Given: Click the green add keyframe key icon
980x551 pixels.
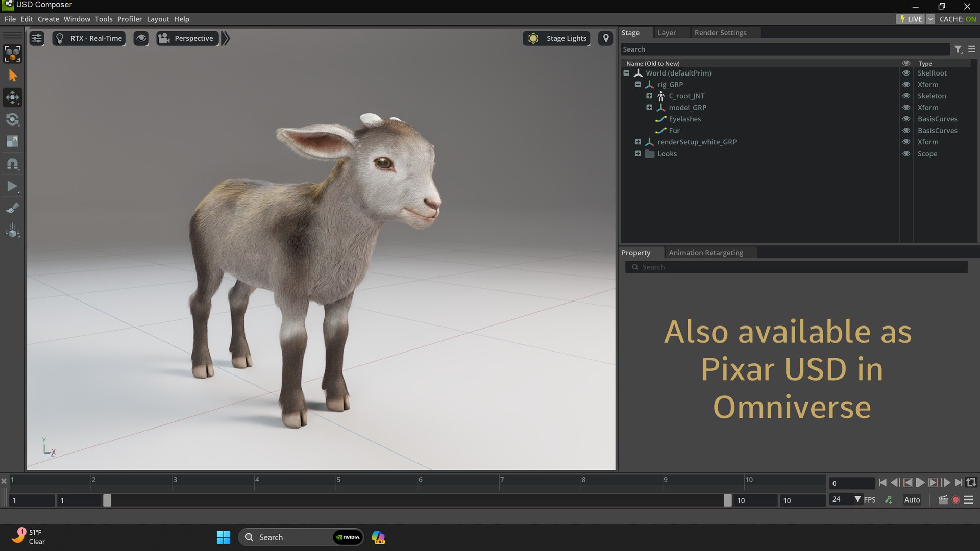Looking at the screenshot, I should point(889,500).
